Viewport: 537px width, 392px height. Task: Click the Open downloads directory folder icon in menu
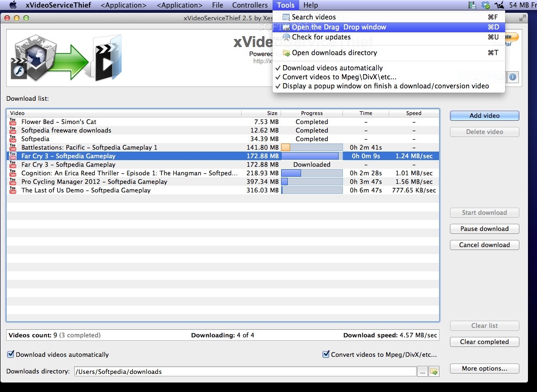point(286,53)
